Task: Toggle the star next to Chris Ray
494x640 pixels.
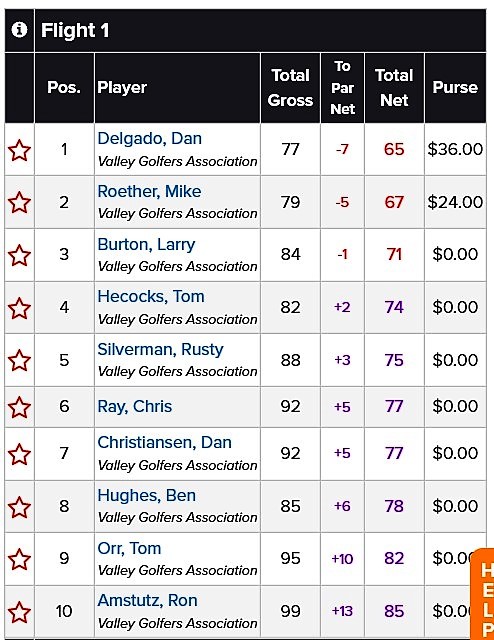Action: [19, 407]
